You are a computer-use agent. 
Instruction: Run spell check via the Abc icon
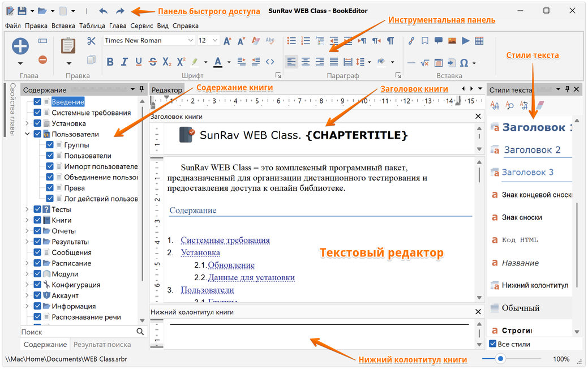(270, 41)
